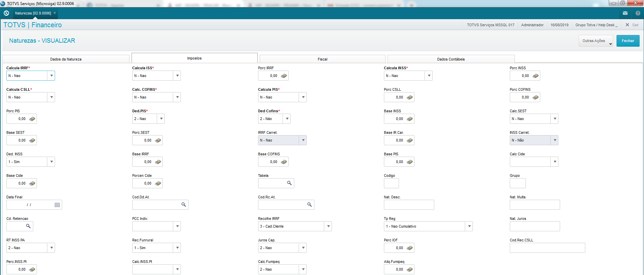This screenshot has width=644, height=275.
Task: Open the Calcula CSLL dropdown
Action: tap(51, 97)
